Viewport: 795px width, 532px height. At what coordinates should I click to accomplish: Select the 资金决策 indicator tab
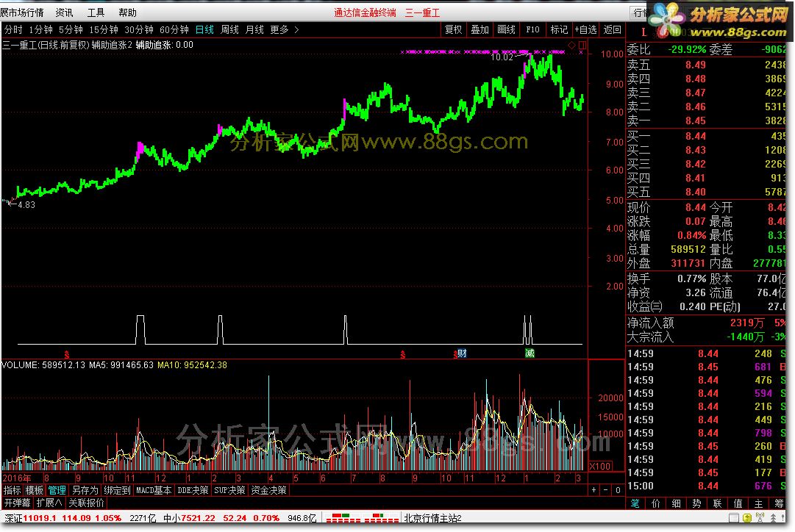tap(268, 490)
